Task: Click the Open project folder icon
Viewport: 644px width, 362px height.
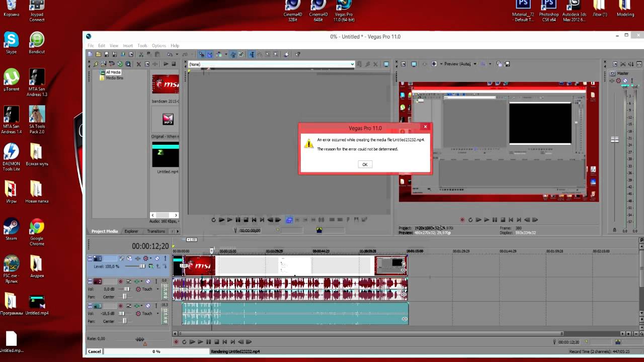Action: click(98, 54)
